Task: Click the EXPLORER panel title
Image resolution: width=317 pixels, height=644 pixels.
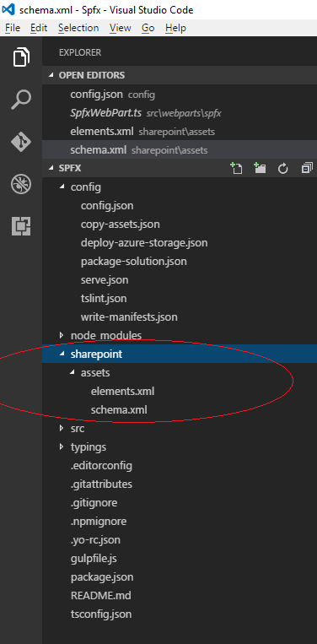Action: click(80, 52)
